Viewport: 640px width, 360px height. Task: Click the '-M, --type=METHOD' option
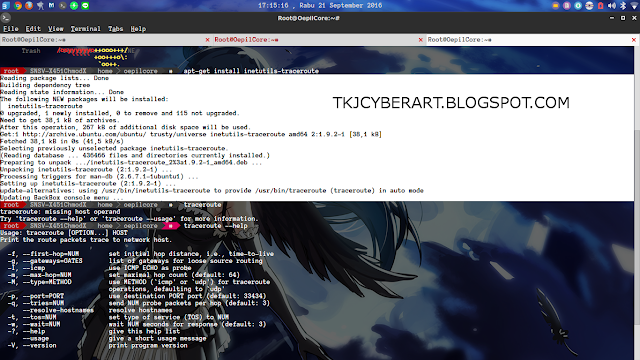point(39,282)
